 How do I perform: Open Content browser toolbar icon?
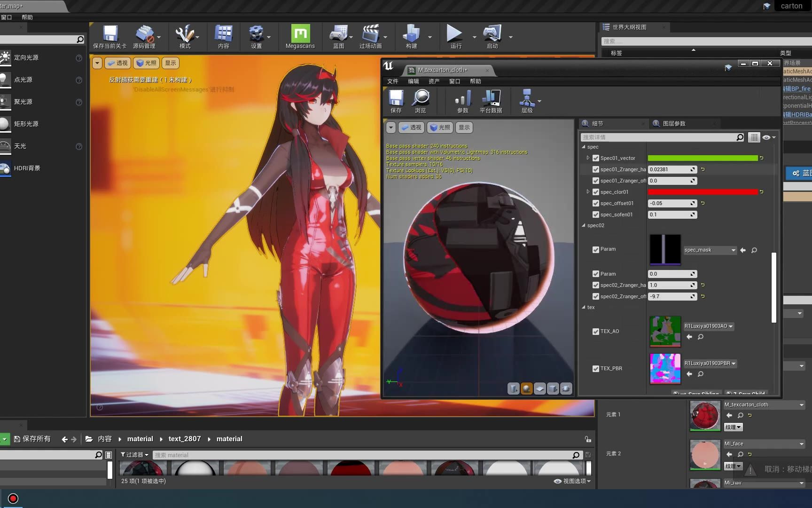[x=223, y=37]
